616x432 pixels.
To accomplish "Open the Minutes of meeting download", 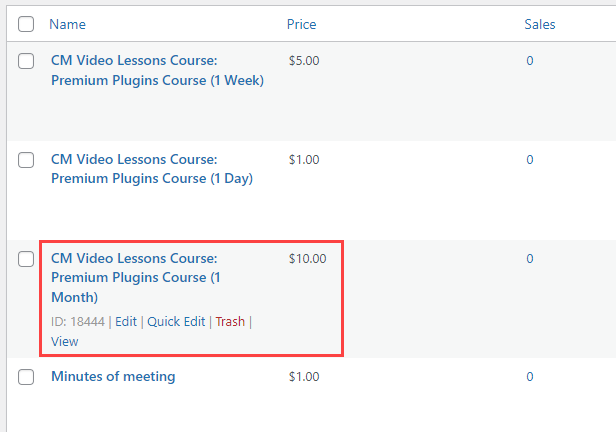I will coord(113,376).
